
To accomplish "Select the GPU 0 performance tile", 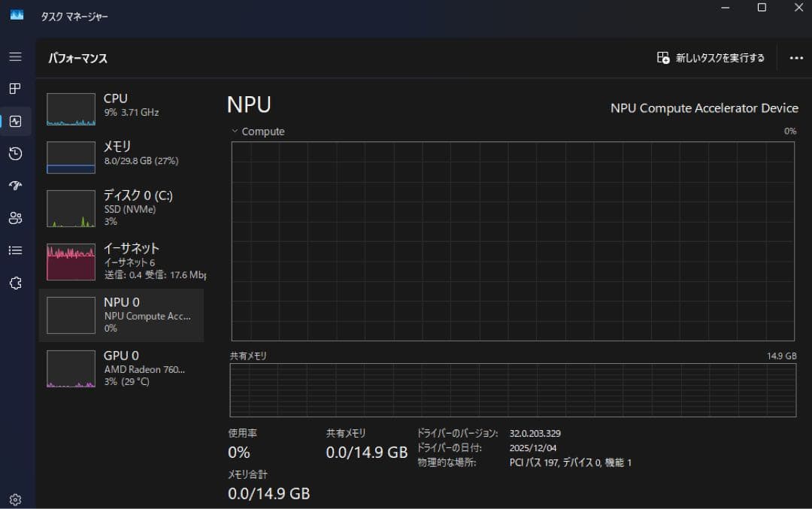I will click(x=120, y=368).
